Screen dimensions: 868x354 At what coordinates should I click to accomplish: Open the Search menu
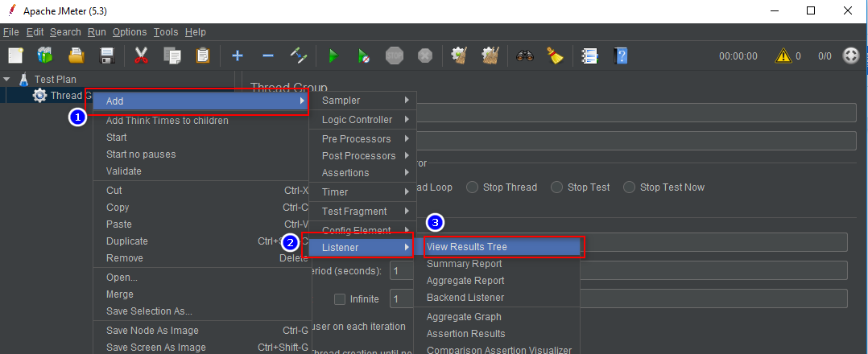point(65,32)
